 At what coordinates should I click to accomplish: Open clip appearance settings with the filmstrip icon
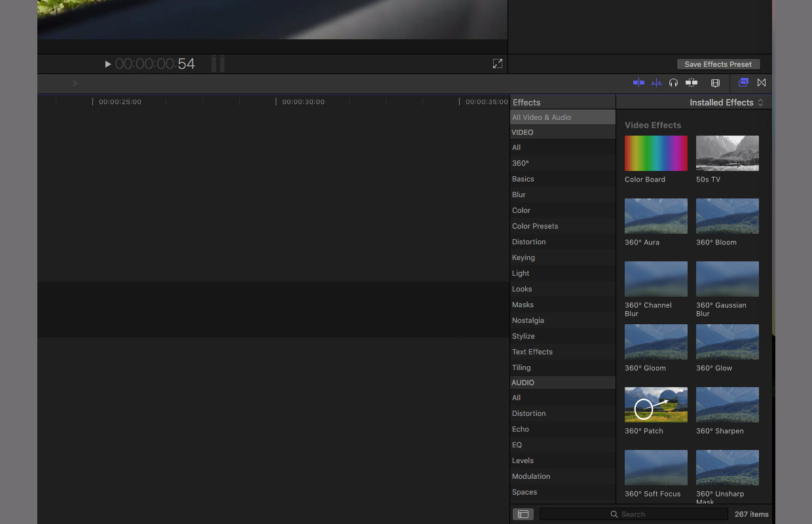(715, 83)
